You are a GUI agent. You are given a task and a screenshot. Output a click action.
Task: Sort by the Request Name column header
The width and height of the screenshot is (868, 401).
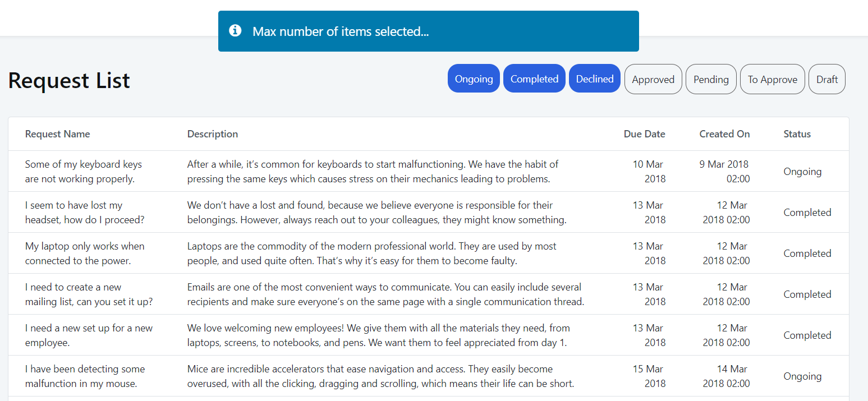[x=57, y=134]
